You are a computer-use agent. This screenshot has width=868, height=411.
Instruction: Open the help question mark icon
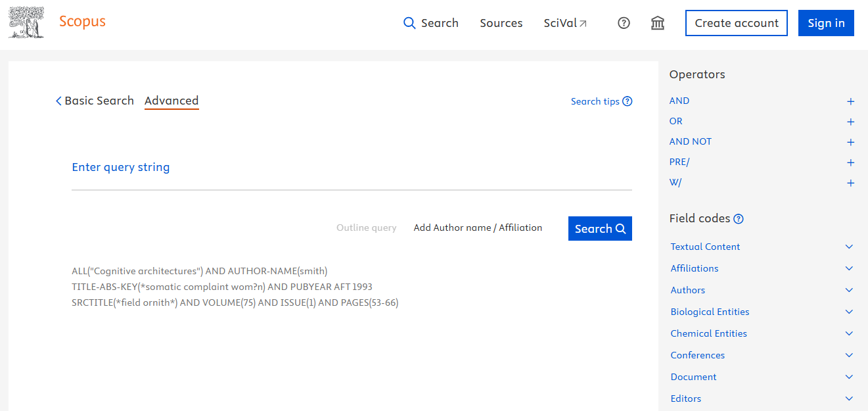624,23
